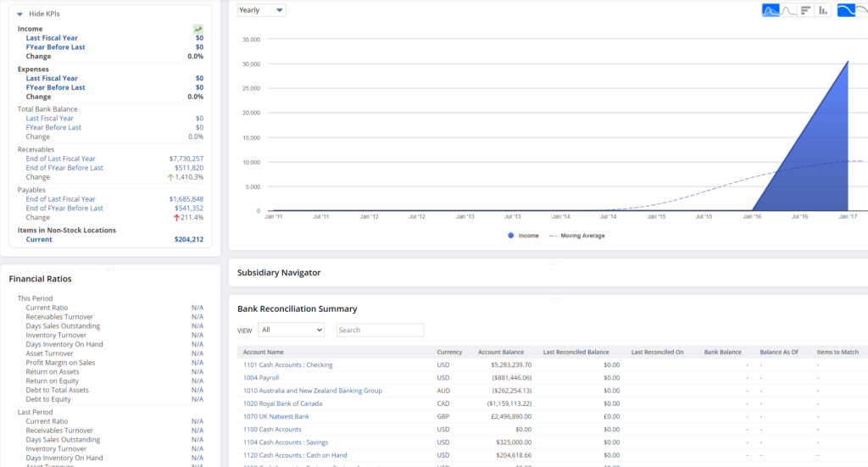The width and height of the screenshot is (868, 467).
Task: Sort by Items to Match column
Action: pos(837,352)
